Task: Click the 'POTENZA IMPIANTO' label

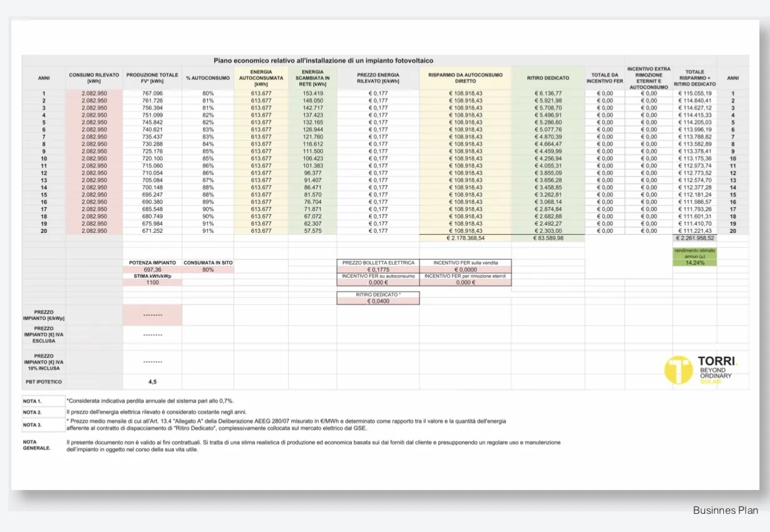Action: pyautogui.click(x=153, y=263)
